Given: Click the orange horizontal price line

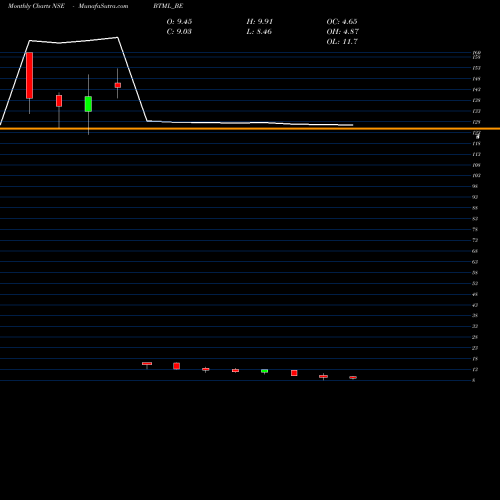Looking at the screenshot, I should click(250, 128).
